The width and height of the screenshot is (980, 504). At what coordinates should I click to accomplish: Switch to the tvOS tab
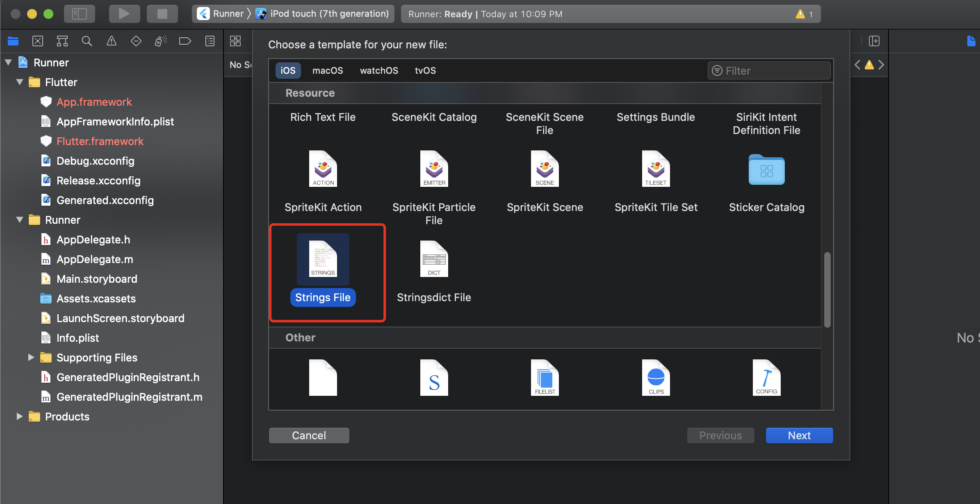pos(425,70)
